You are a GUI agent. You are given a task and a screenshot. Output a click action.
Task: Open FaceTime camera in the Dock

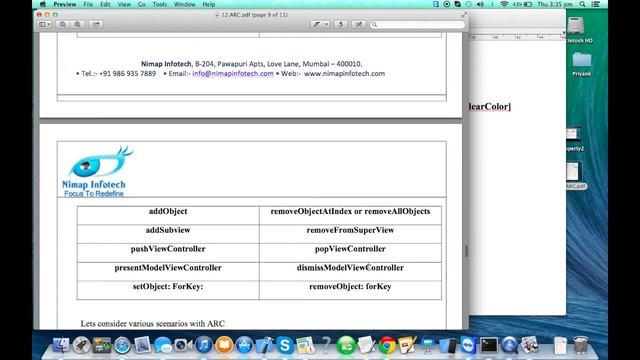pyautogui.click(x=183, y=345)
